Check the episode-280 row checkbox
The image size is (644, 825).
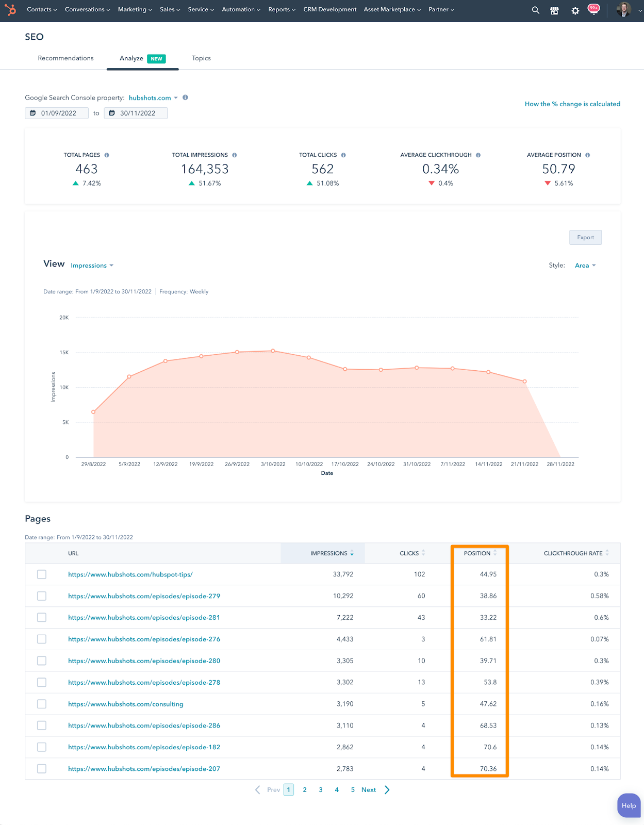pos(42,661)
